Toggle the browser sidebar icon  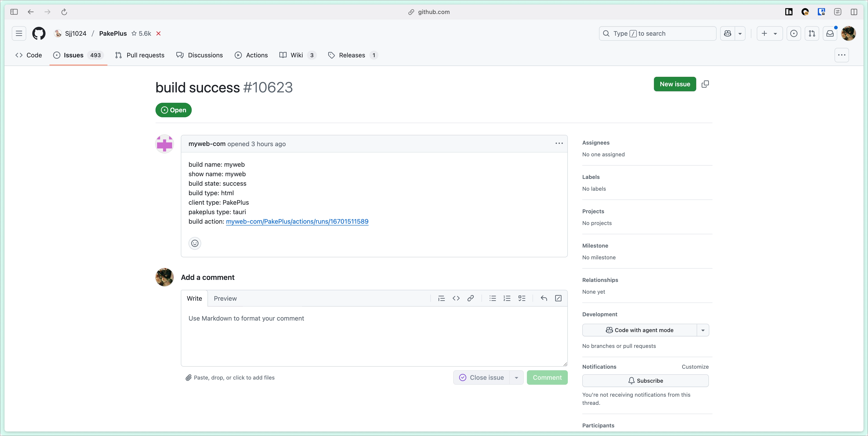point(14,12)
